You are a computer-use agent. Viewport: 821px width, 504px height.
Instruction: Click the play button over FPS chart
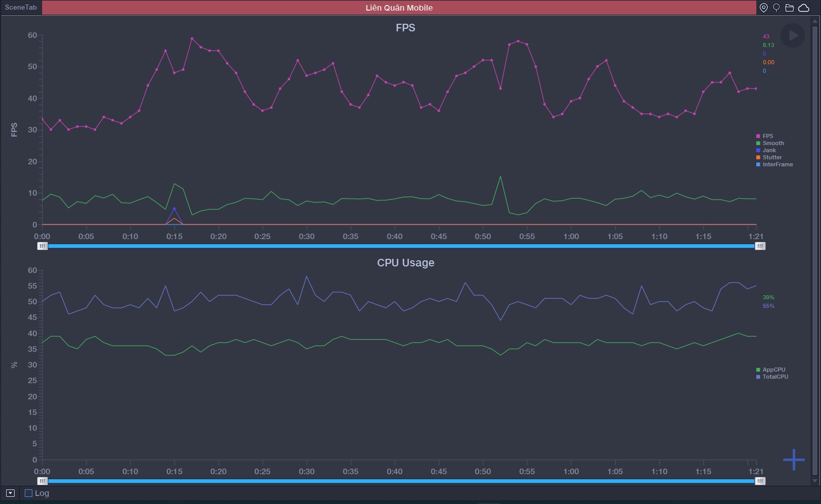pyautogui.click(x=793, y=35)
